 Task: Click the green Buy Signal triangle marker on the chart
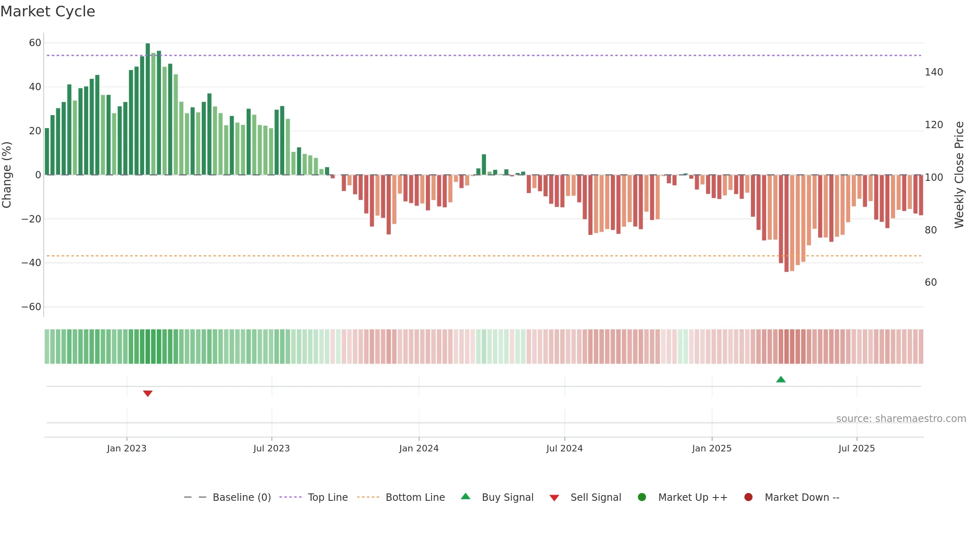tap(781, 380)
